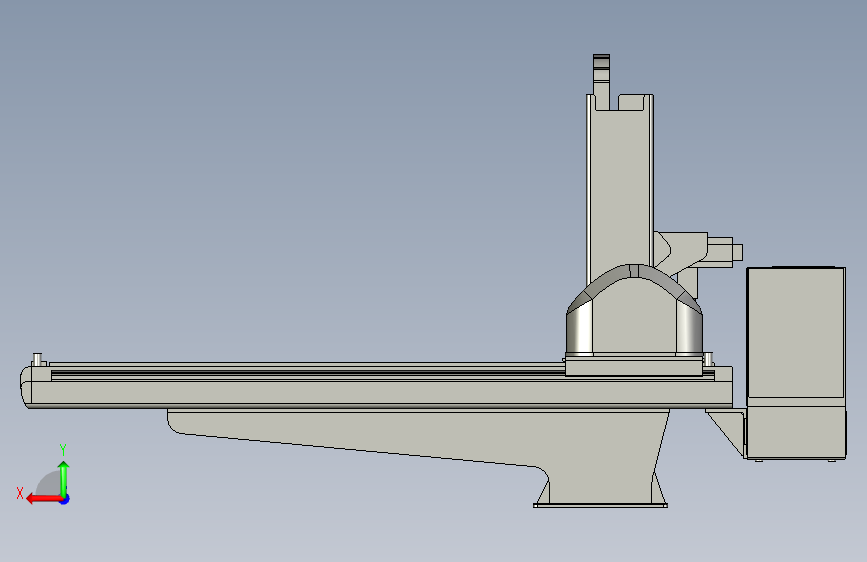The image size is (867, 562).
Task: Click the green Y axis arrow of the triad
Action: coord(64,478)
